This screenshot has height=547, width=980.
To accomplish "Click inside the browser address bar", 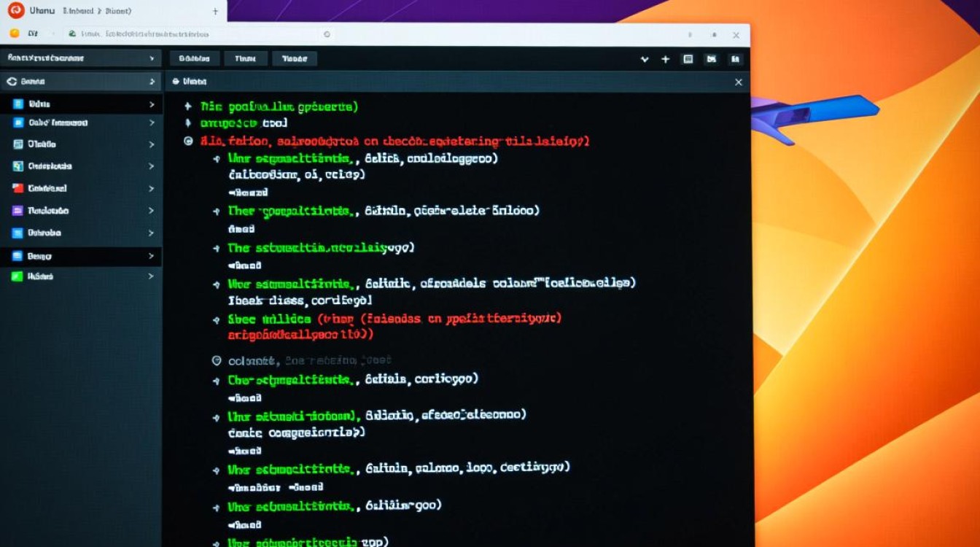I will coord(197,34).
